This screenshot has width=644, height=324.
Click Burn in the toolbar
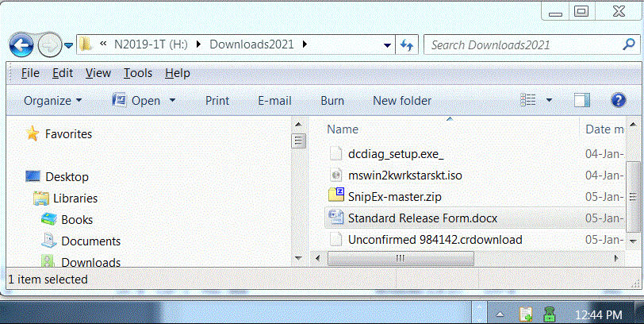pos(332,101)
